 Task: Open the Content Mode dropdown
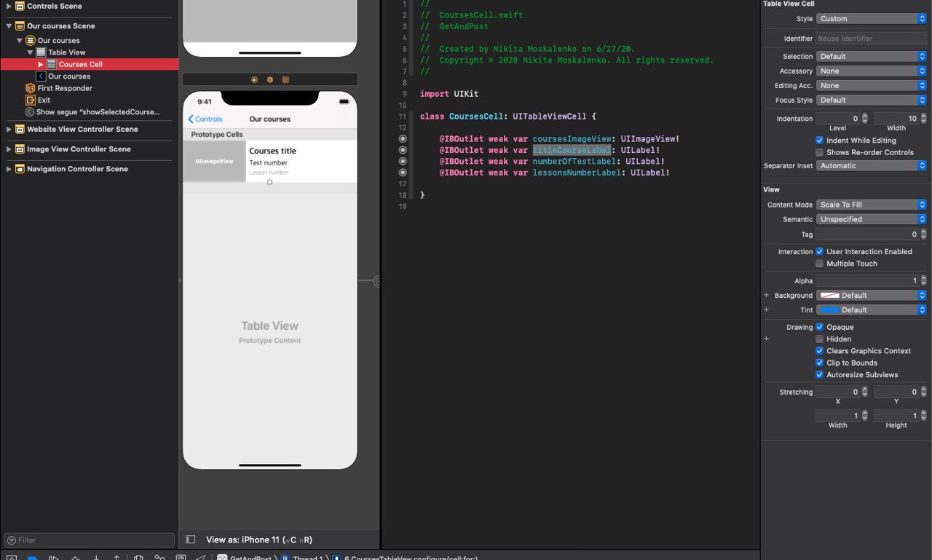pos(871,205)
